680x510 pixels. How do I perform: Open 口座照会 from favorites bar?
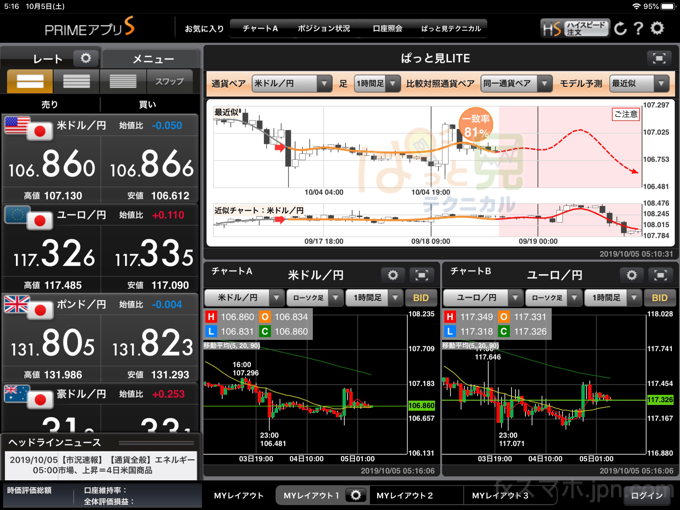coord(387,29)
